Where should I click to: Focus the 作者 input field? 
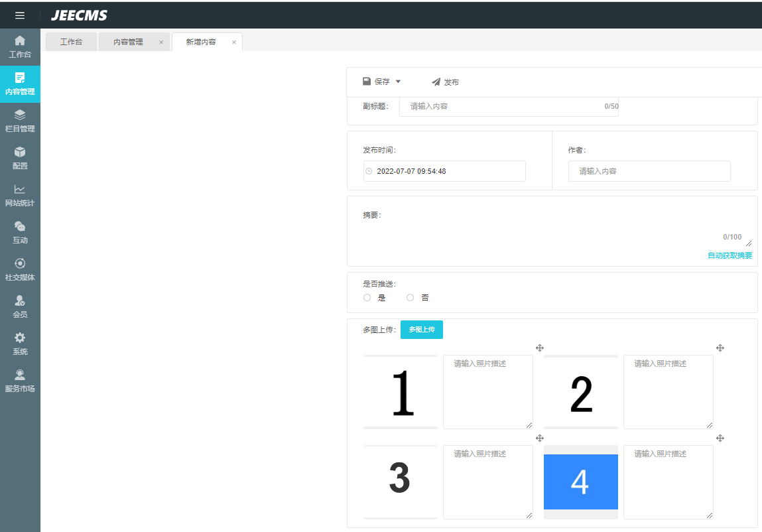click(x=649, y=171)
